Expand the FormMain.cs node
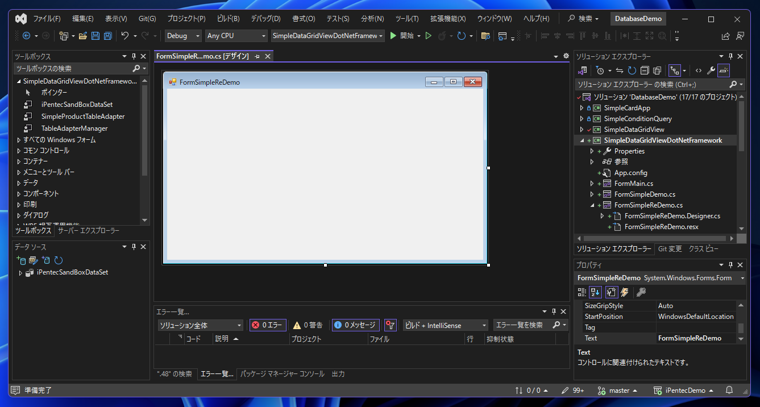Screen dimensions: 760x407 [x=592, y=183]
